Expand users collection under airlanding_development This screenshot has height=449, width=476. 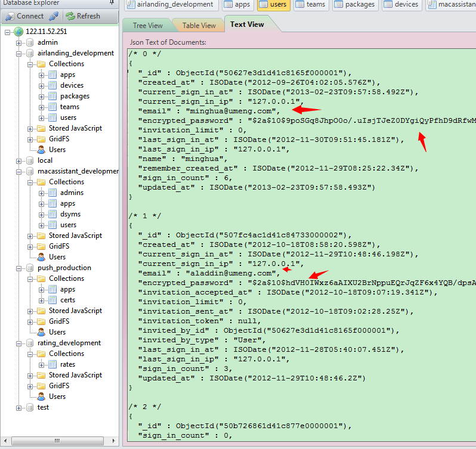41,118
